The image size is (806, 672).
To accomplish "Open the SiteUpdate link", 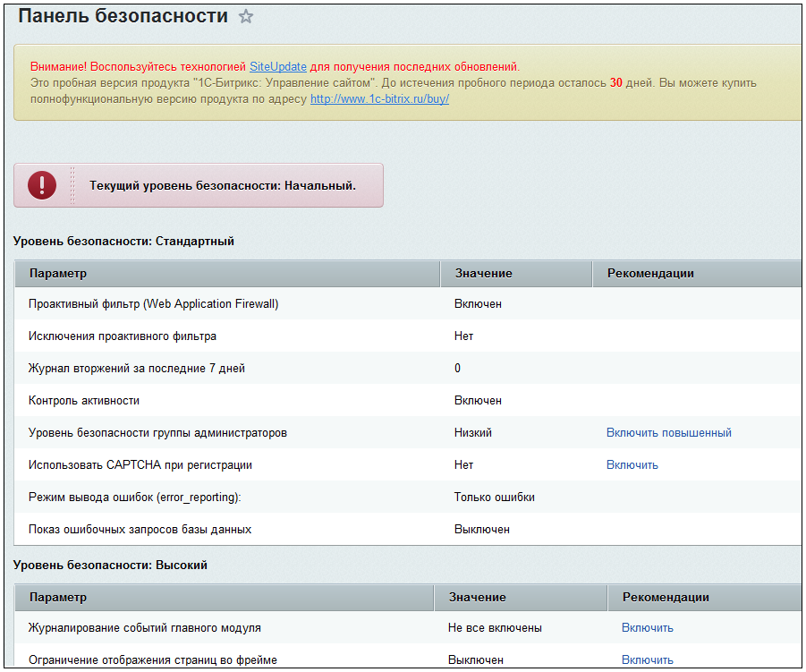I will [x=278, y=67].
